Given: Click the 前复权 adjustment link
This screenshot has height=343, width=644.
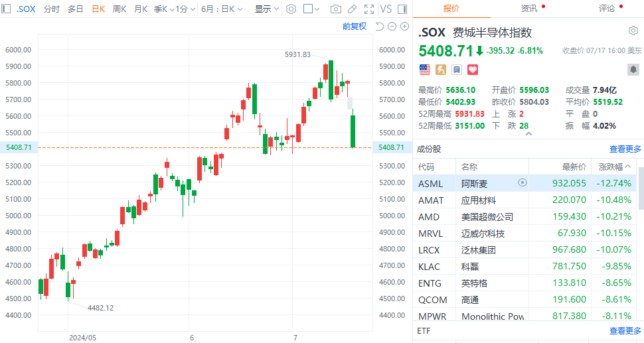Looking at the screenshot, I should coord(354,27).
